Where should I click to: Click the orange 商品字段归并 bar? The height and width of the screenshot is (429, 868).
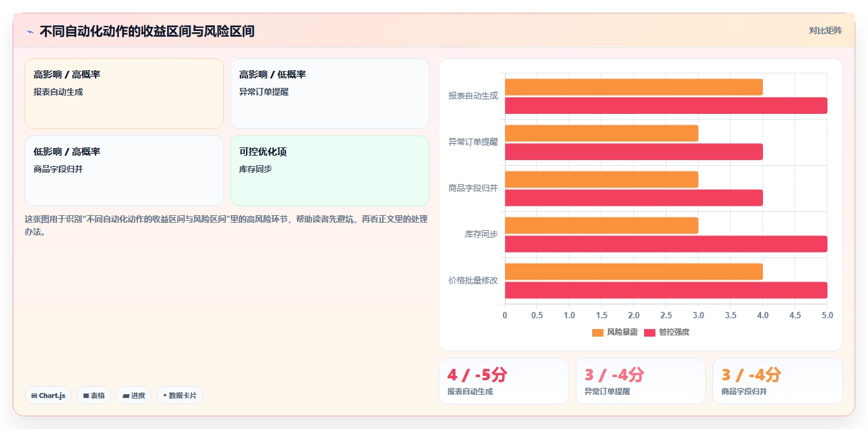(602, 179)
